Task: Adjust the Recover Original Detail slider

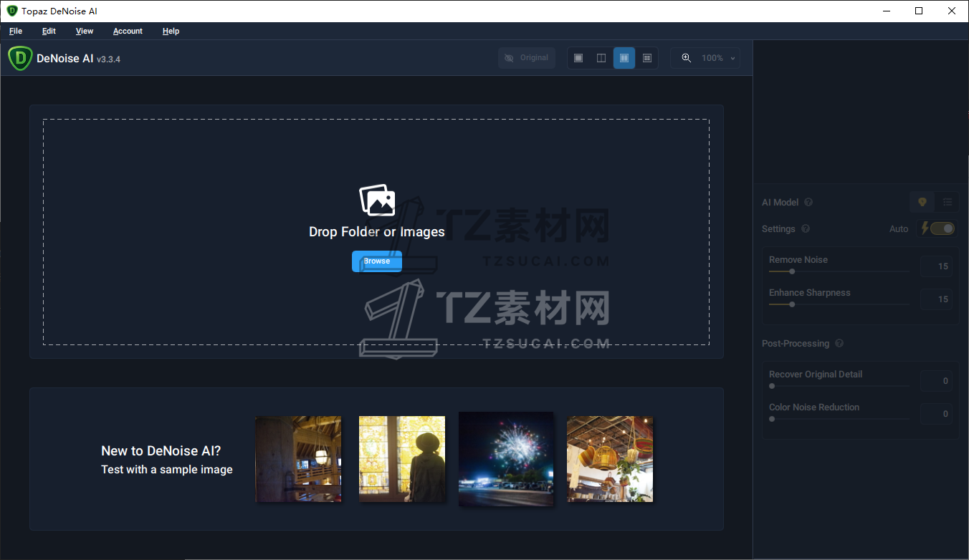Action: [x=839, y=386]
